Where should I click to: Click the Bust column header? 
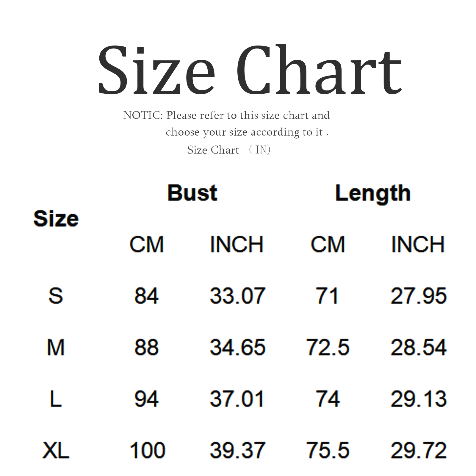click(192, 193)
